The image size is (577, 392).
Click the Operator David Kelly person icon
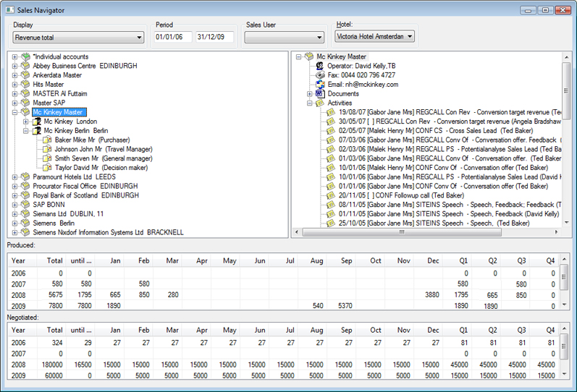tap(320, 66)
